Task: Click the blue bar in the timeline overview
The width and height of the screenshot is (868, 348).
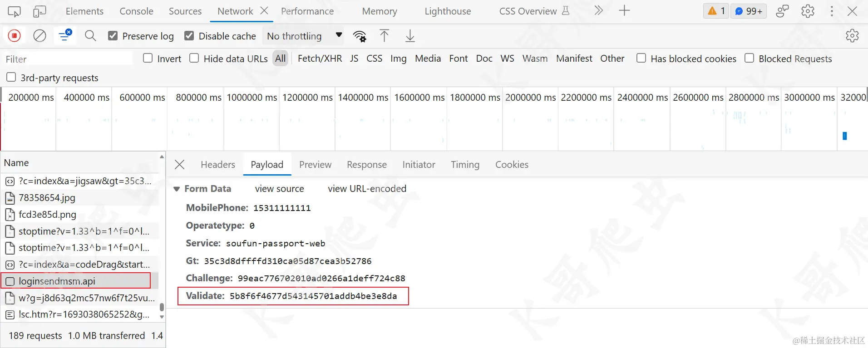Action: 845,136
